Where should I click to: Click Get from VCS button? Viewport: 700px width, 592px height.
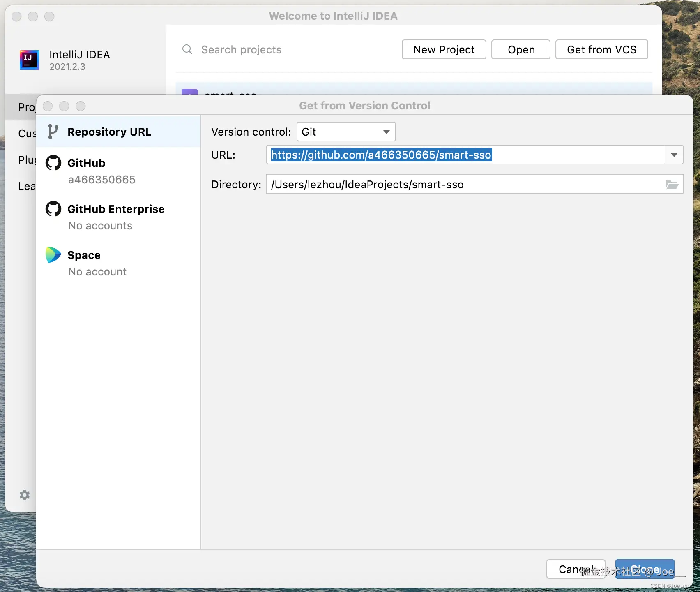602,49
